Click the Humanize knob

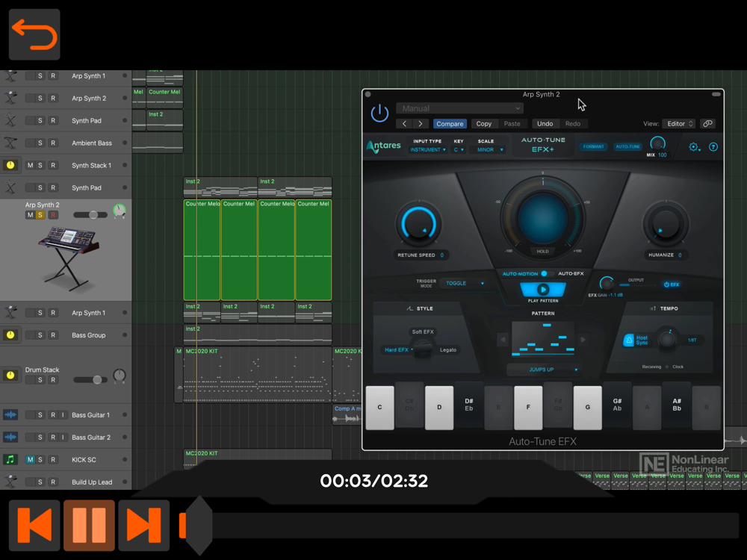(666, 224)
